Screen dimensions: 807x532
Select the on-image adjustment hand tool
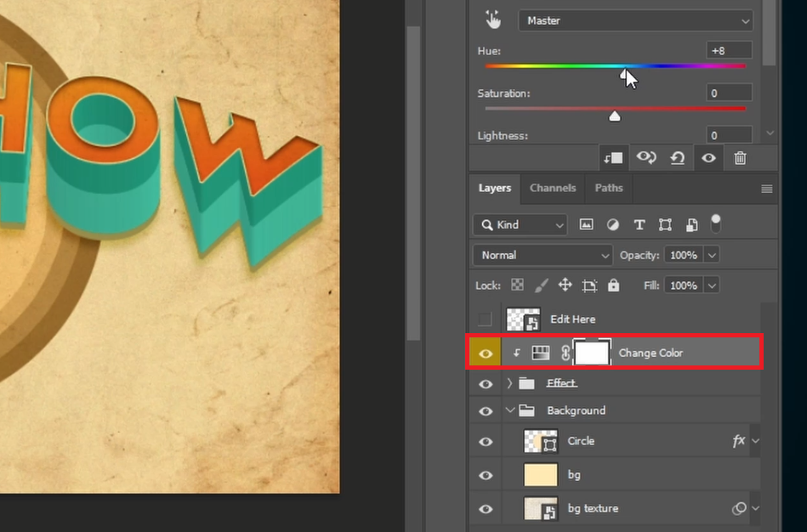pos(494,20)
